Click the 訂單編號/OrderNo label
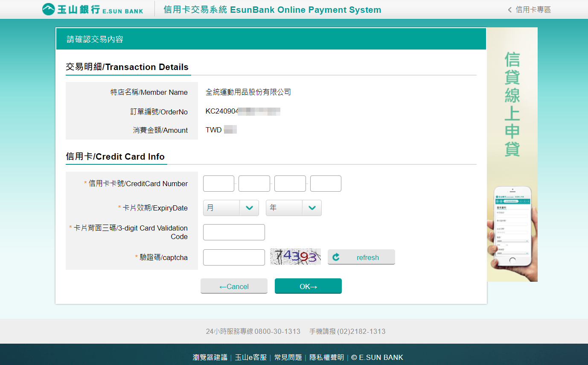This screenshot has height=365, width=588. [x=159, y=112]
